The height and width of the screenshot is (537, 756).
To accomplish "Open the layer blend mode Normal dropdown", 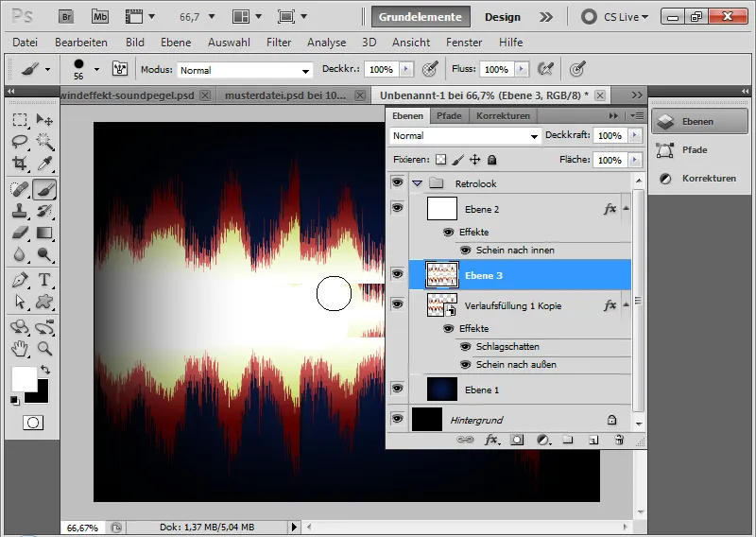I will [465, 136].
